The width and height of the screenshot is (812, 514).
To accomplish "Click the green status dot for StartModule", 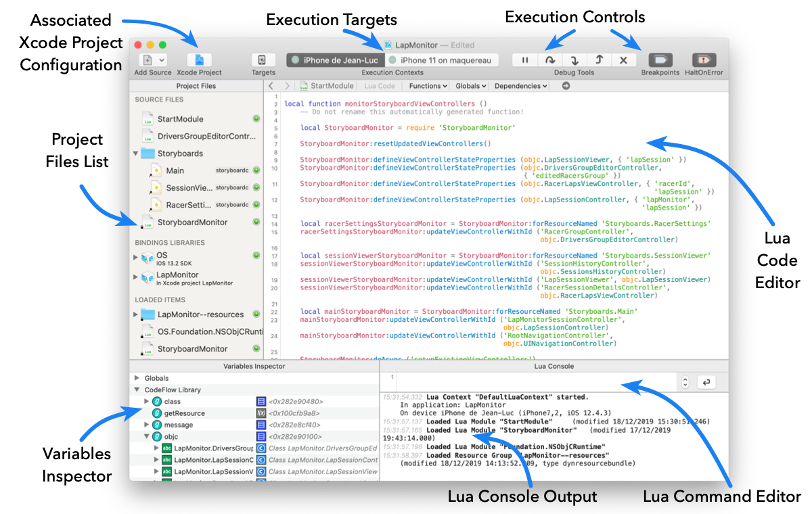I will pyautogui.click(x=256, y=119).
